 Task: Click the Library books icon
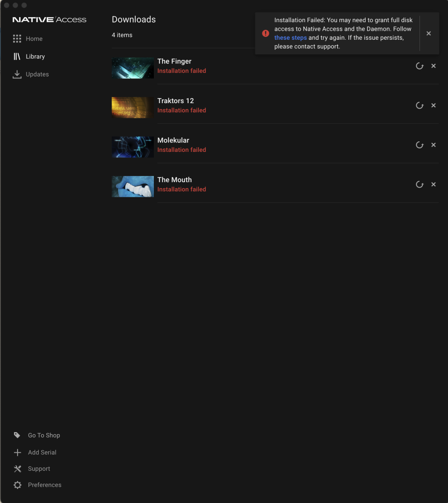tap(17, 56)
